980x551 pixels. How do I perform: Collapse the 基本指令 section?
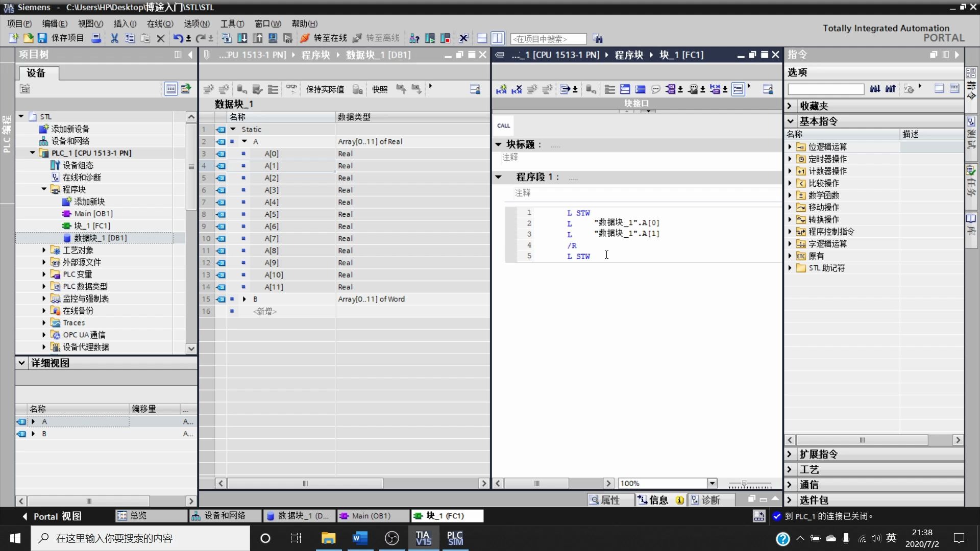coord(790,121)
